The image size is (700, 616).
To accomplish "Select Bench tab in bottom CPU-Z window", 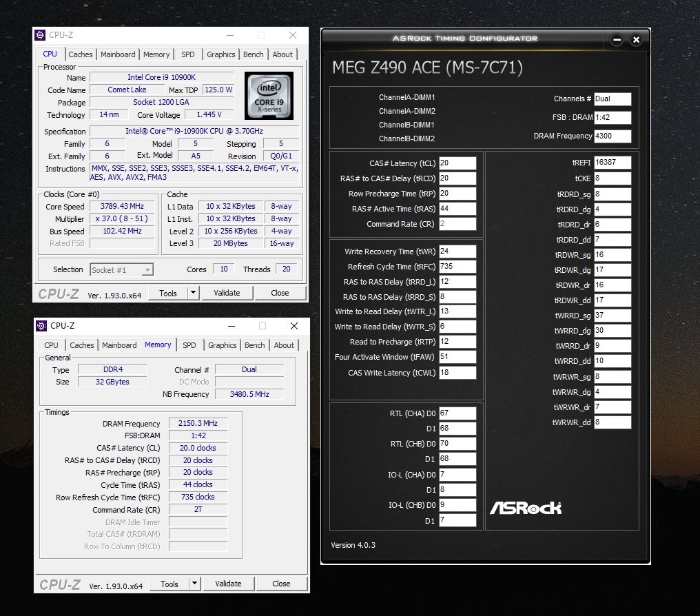I will pos(254,345).
